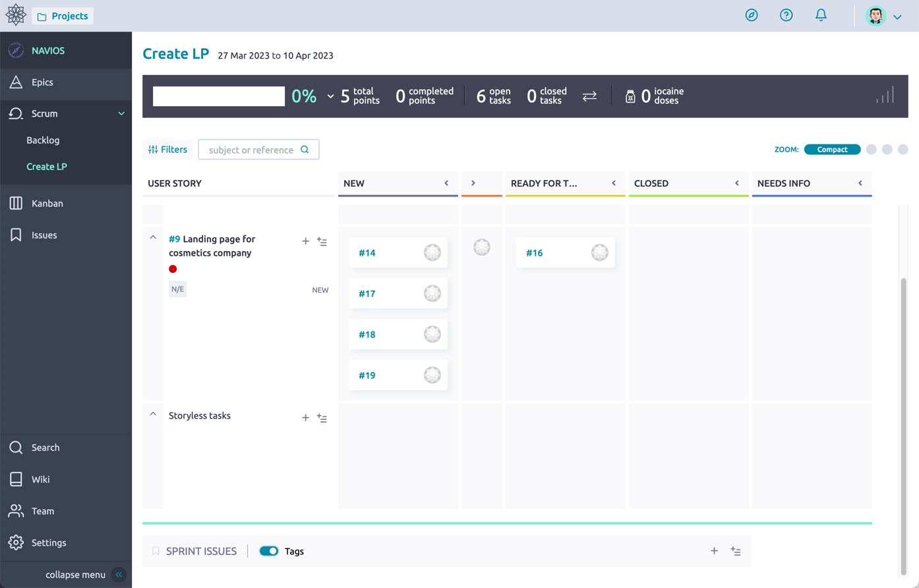Open Kanban in the sidebar
Screen dimensions: 919x588
coord(47,204)
